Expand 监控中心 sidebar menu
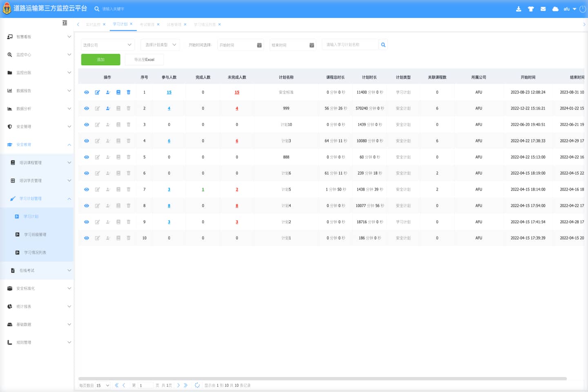Screen dimensions: 588x392 click(37, 55)
